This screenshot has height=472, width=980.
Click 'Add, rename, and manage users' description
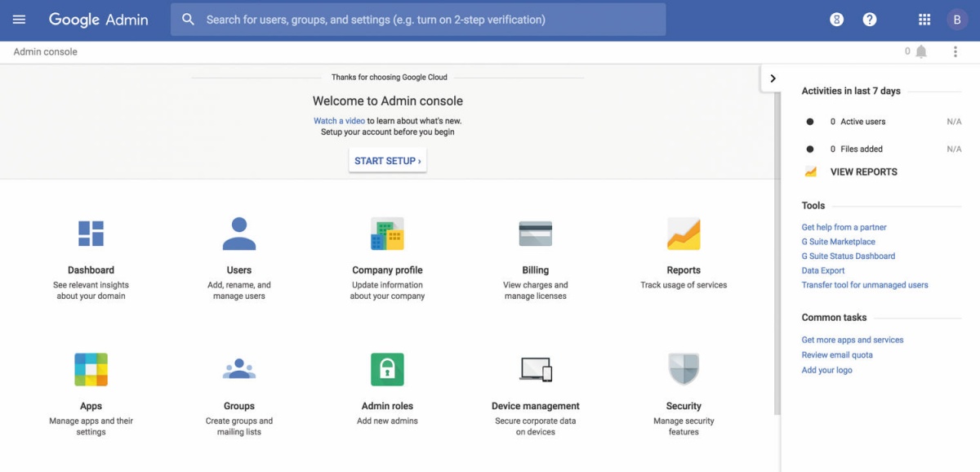tap(239, 291)
